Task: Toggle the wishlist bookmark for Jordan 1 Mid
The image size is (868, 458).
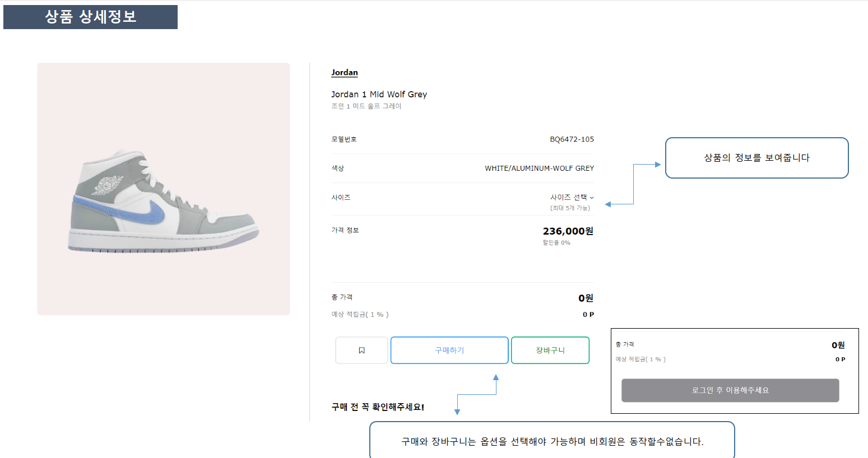Action: [361, 350]
